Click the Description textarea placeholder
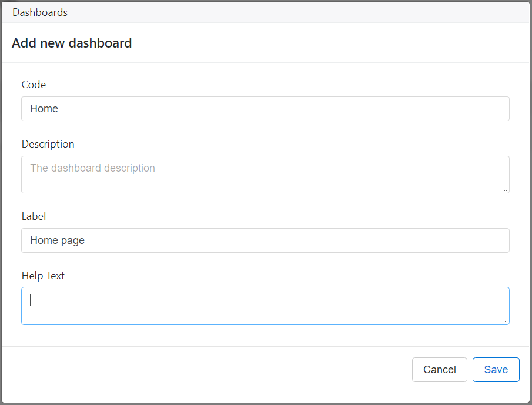532x405 pixels. (x=92, y=168)
